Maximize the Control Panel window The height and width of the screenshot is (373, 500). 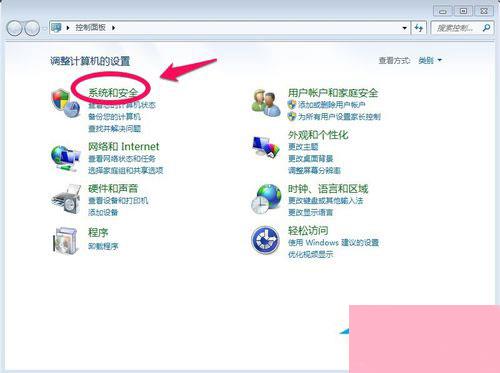(463, 11)
